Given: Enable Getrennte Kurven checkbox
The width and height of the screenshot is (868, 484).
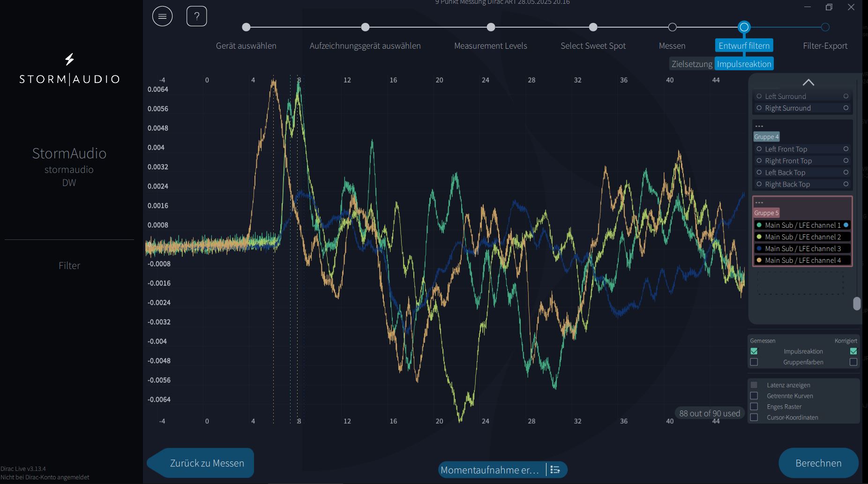Looking at the screenshot, I should [754, 395].
